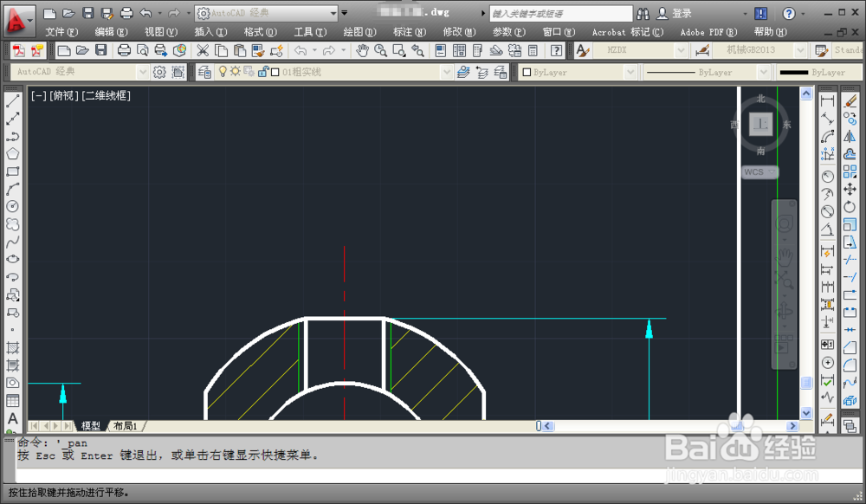866x504 pixels.
Task: Click the [-] viewport control label
Action: coord(39,95)
